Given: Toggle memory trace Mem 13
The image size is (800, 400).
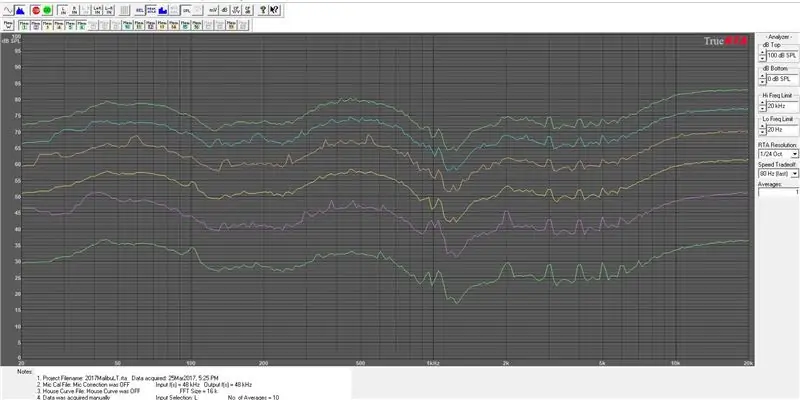Looking at the screenshot, I should pyautogui.click(x=162, y=25).
